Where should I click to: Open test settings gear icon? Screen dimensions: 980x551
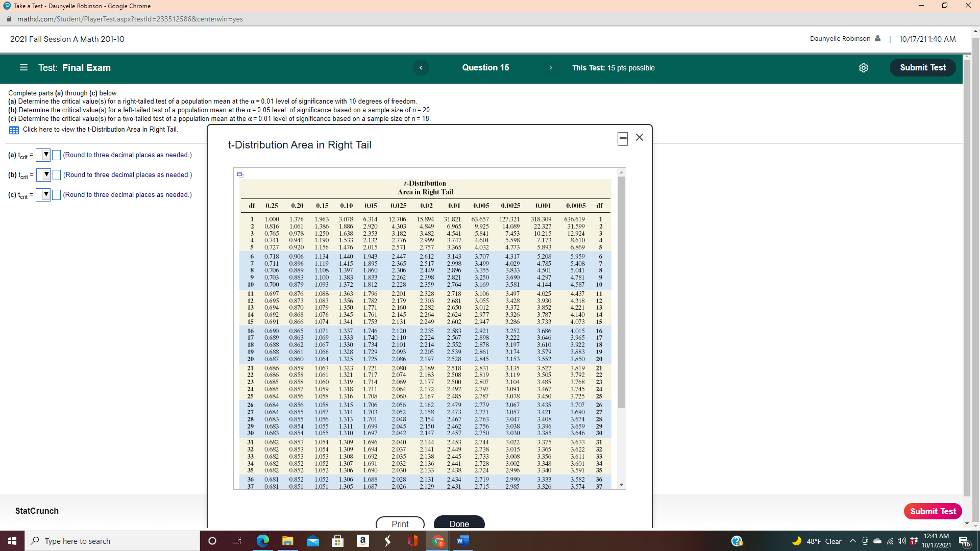(863, 68)
